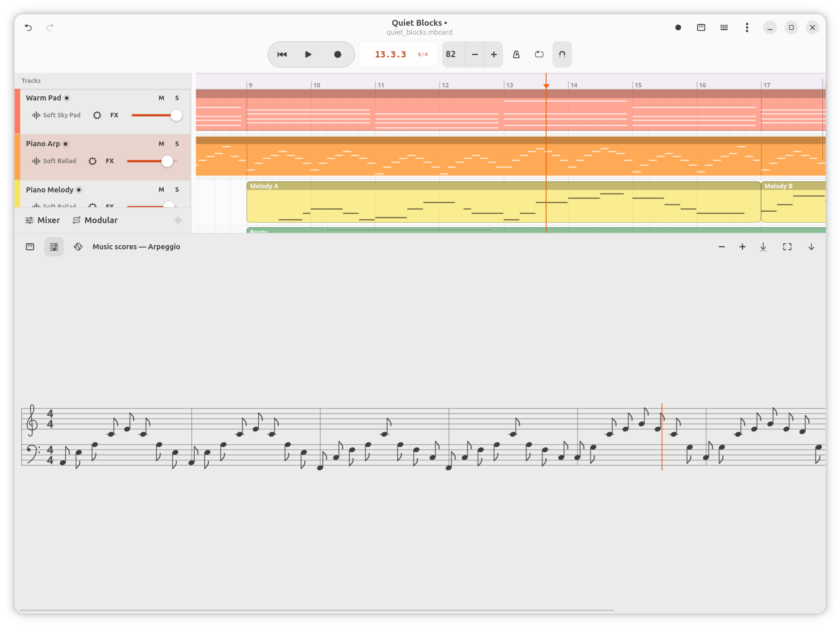
Task: Decrease tempo with the minus button
Action: pyautogui.click(x=475, y=54)
